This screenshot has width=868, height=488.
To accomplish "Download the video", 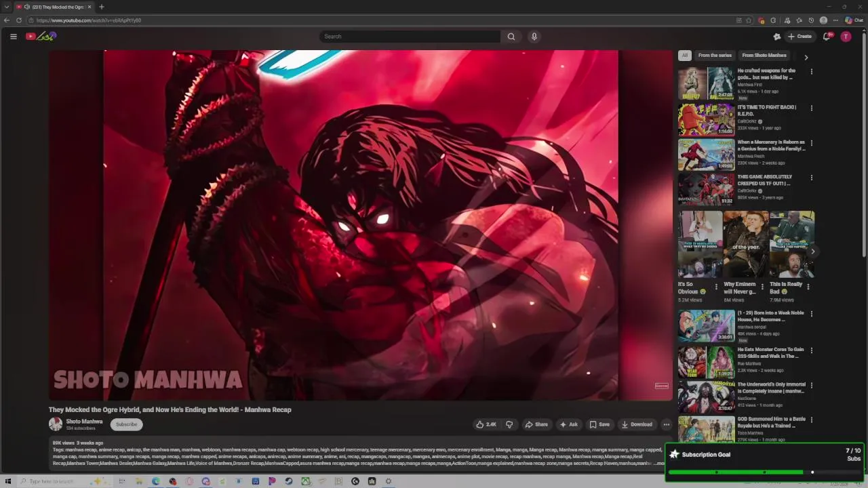I will tap(637, 424).
